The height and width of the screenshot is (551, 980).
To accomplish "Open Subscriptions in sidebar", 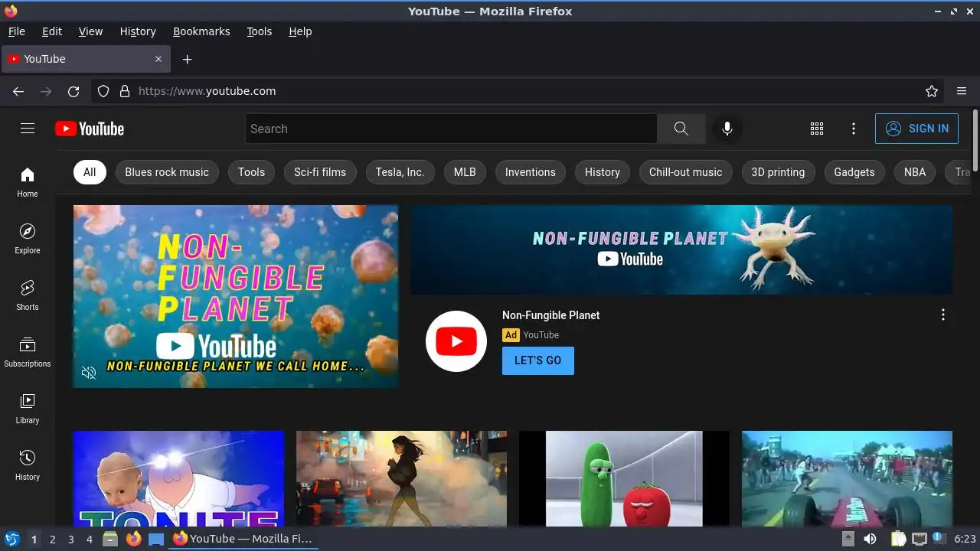I will 28,352.
